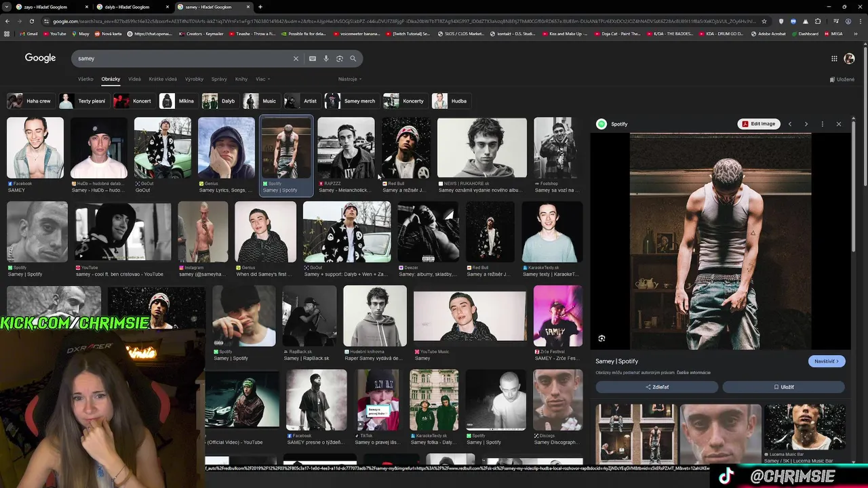Search by image using the Lens camera icon
Image resolution: width=868 pixels, height=488 pixels.
340,58
